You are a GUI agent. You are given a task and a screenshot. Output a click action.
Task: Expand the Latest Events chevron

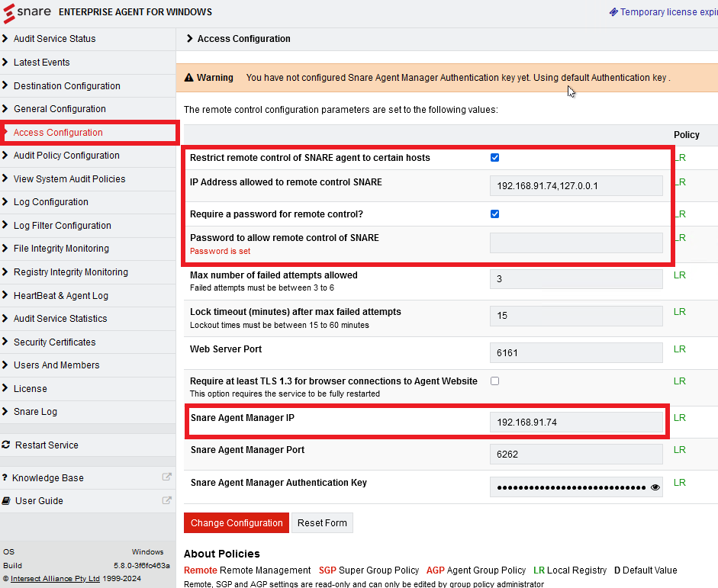click(5, 62)
